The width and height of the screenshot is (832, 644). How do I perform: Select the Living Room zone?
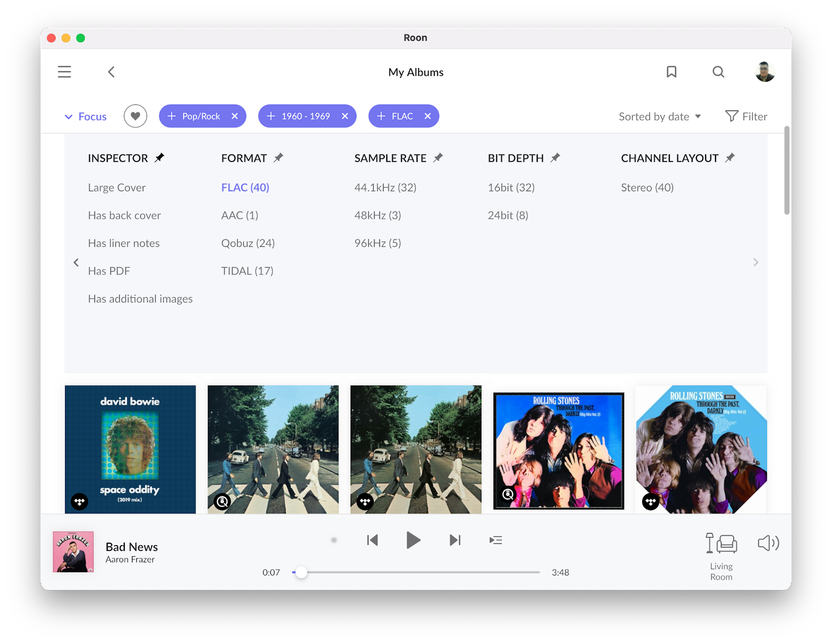click(721, 557)
